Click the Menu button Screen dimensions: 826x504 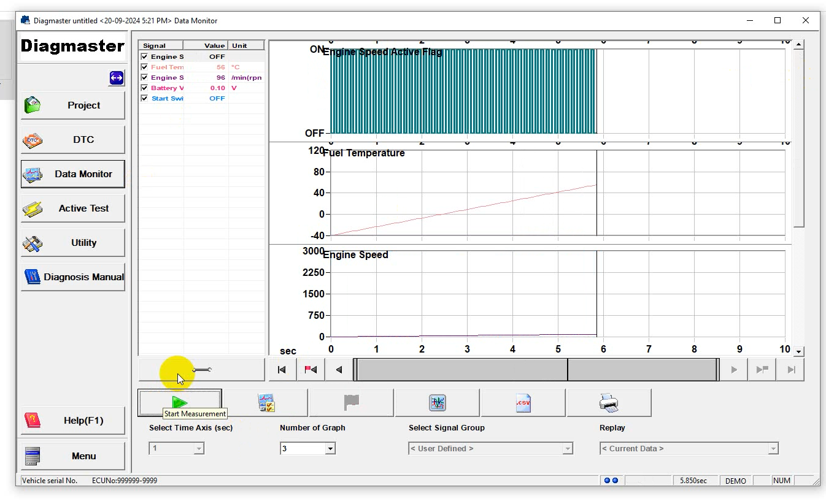(73, 456)
